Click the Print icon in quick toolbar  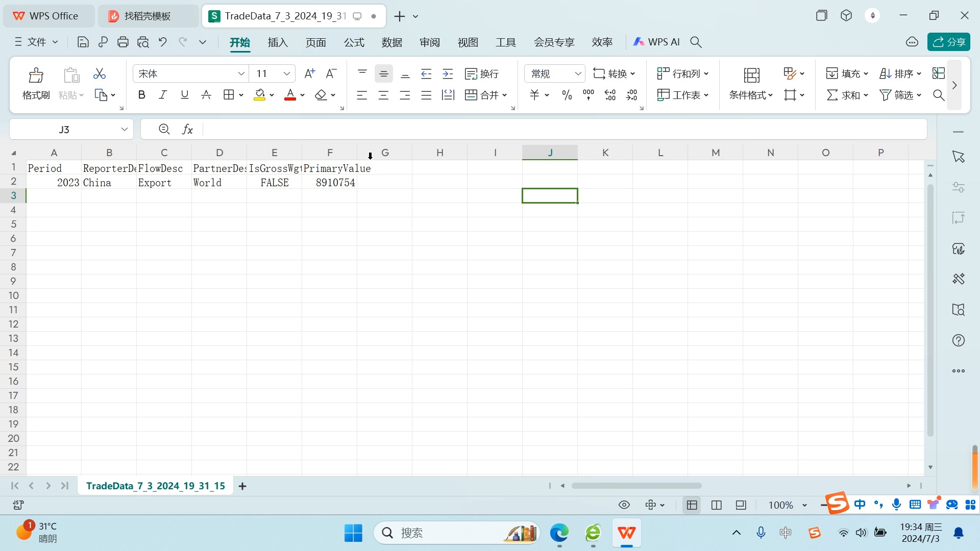coord(122,42)
